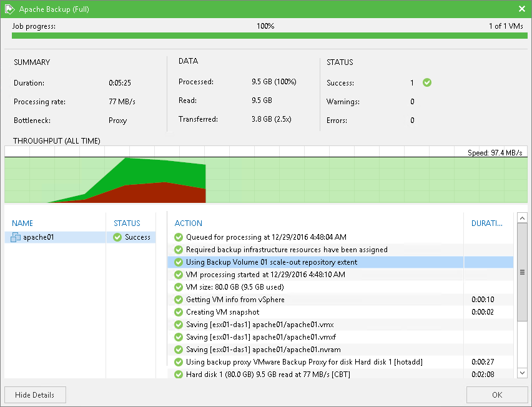Click checkmark icon for Using Backup Volume 01 row
The height and width of the screenshot is (407, 532).
click(x=179, y=262)
